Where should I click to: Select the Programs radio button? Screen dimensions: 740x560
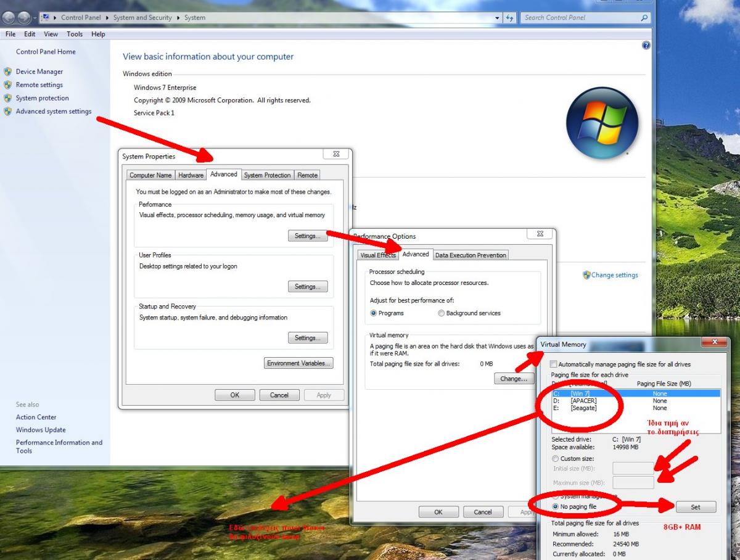[x=374, y=313]
